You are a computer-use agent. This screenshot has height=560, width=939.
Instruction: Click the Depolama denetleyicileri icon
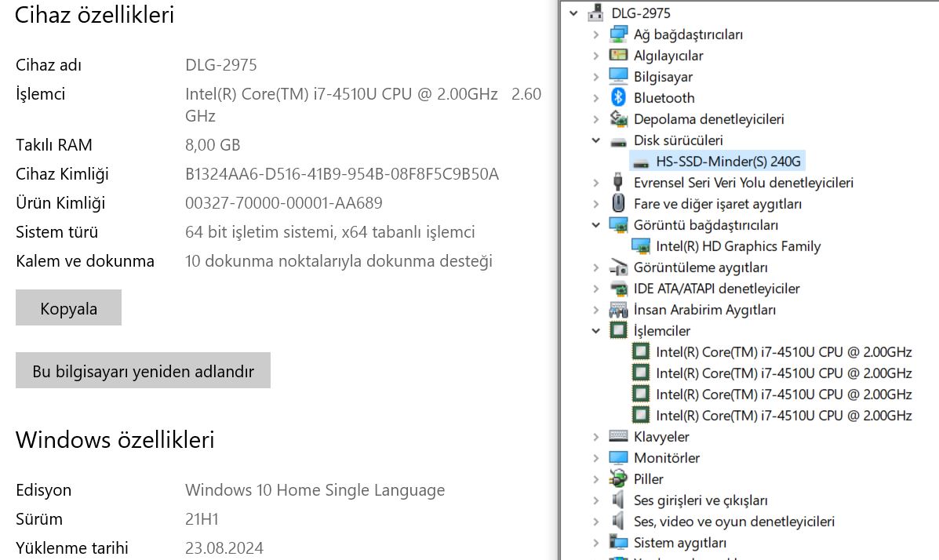tap(618, 118)
